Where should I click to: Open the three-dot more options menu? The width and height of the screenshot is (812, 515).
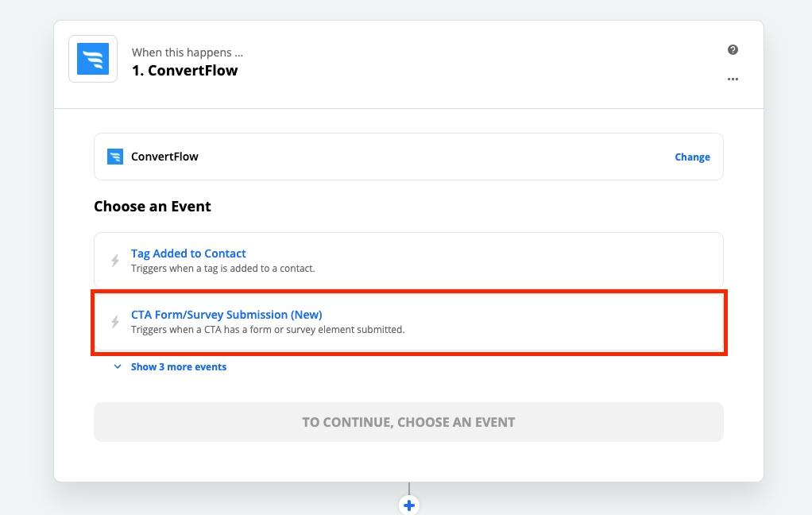(733, 79)
